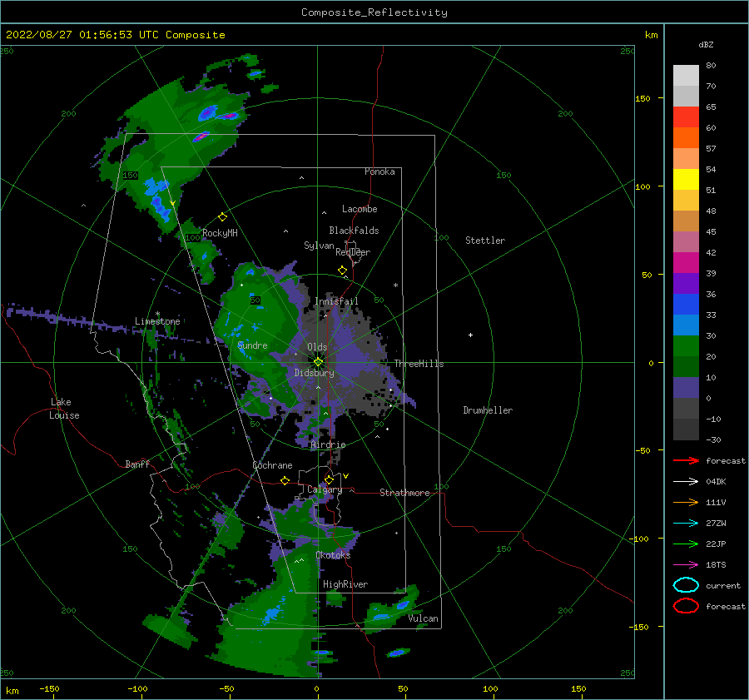Click the yellow diamond marker near RedDeer
Viewport: 749px width, 700px height.
343,271
